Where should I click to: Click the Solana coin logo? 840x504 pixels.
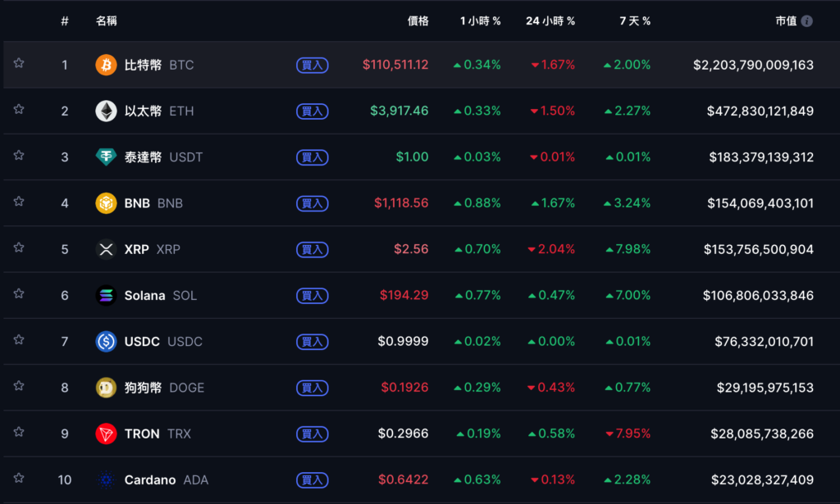[106, 296]
